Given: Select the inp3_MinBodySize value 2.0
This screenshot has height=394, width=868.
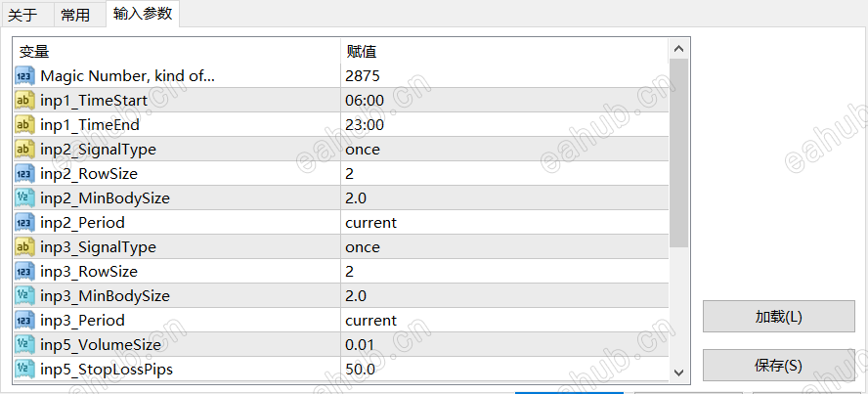Looking at the screenshot, I should pyautogui.click(x=356, y=296).
